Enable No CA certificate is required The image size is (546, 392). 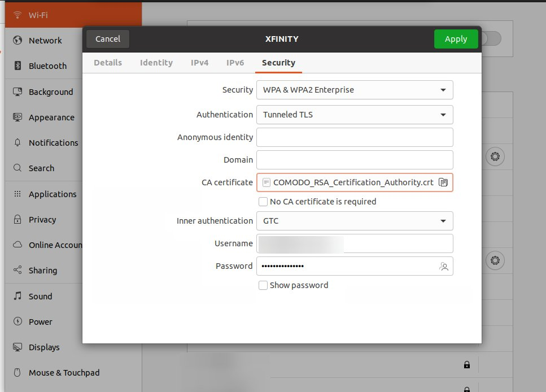[263, 202]
